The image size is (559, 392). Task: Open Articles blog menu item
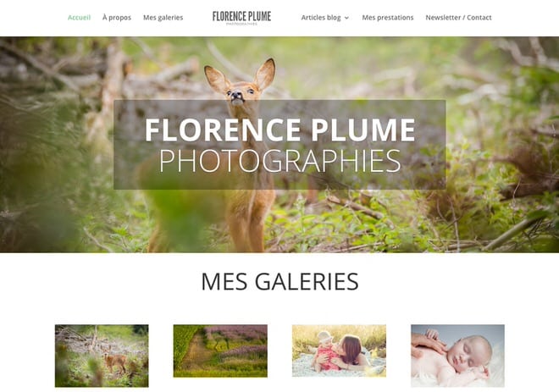pos(321,18)
